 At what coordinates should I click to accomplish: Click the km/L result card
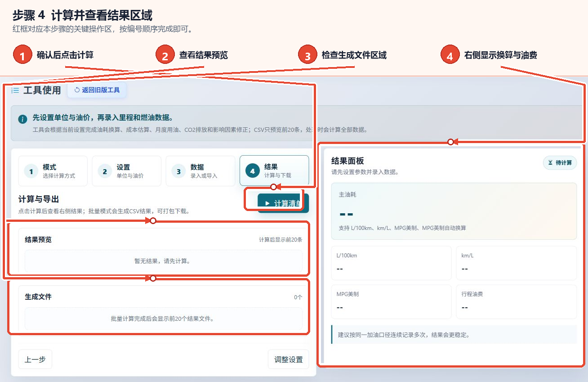pyautogui.click(x=517, y=263)
